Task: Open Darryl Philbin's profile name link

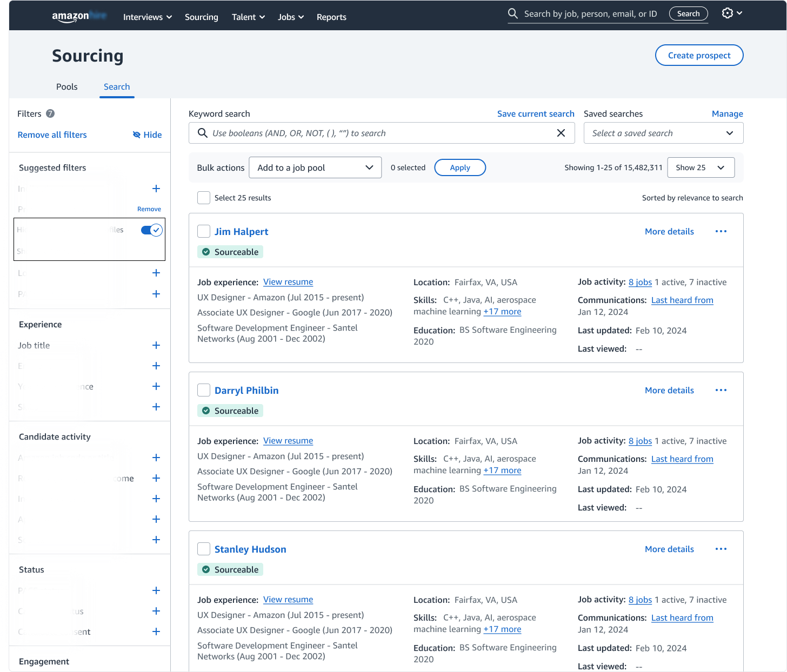Action: pos(246,390)
